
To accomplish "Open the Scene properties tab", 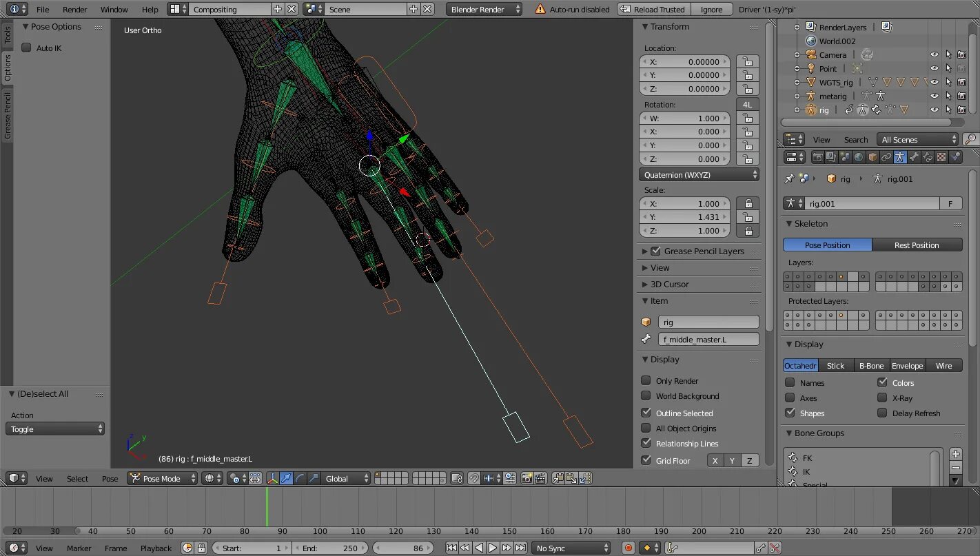I will click(x=845, y=157).
